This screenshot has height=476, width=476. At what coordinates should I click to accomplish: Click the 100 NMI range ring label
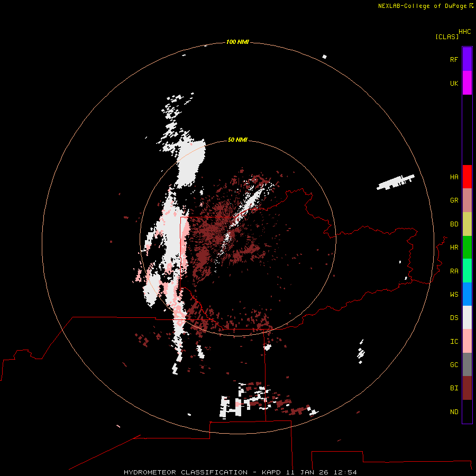[237, 42]
